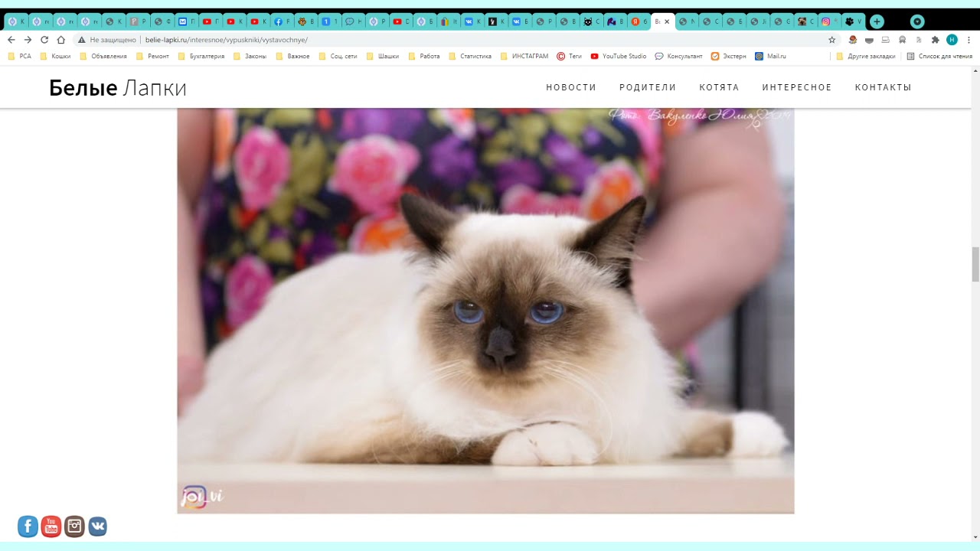This screenshot has height=551, width=980.
Task: Open the НОВОСТИ menu item
Action: tap(571, 87)
